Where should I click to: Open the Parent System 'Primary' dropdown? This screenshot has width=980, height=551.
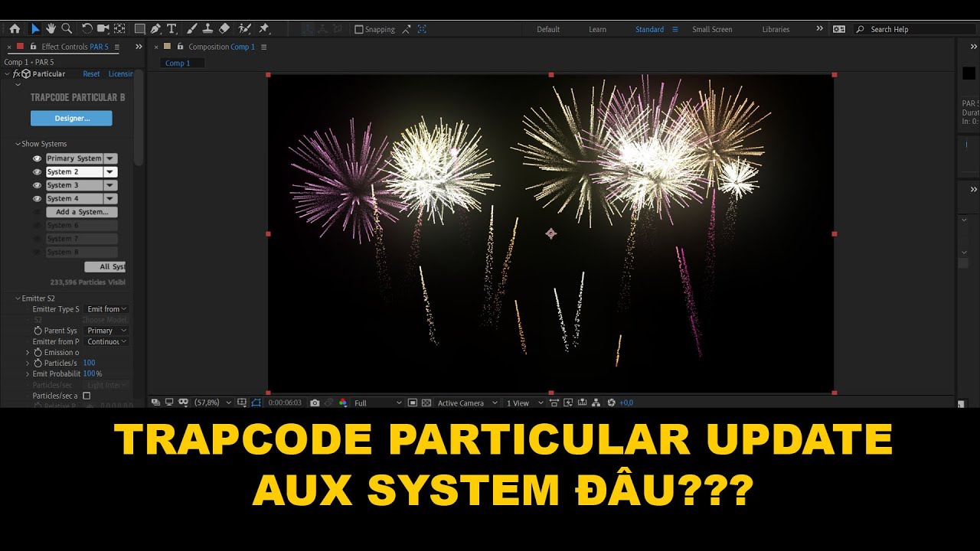pyautogui.click(x=106, y=331)
